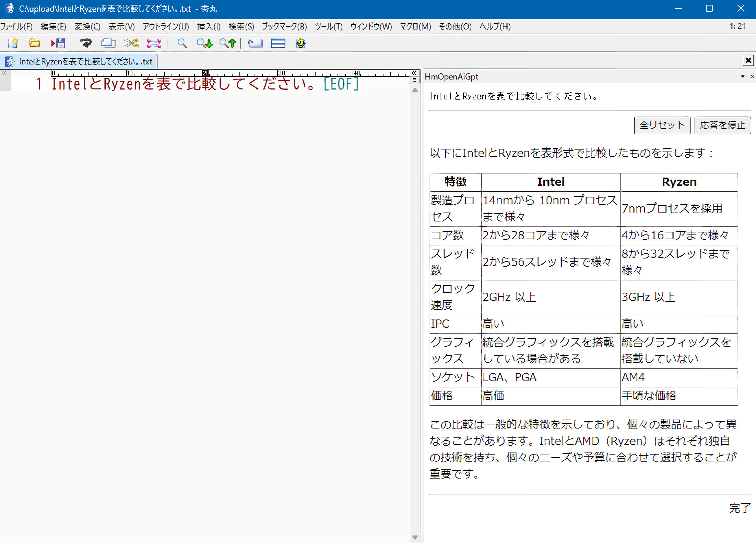The width and height of the screenshot is (756, 543).
Task: Close the tab bar with X button
Action: 748,61
